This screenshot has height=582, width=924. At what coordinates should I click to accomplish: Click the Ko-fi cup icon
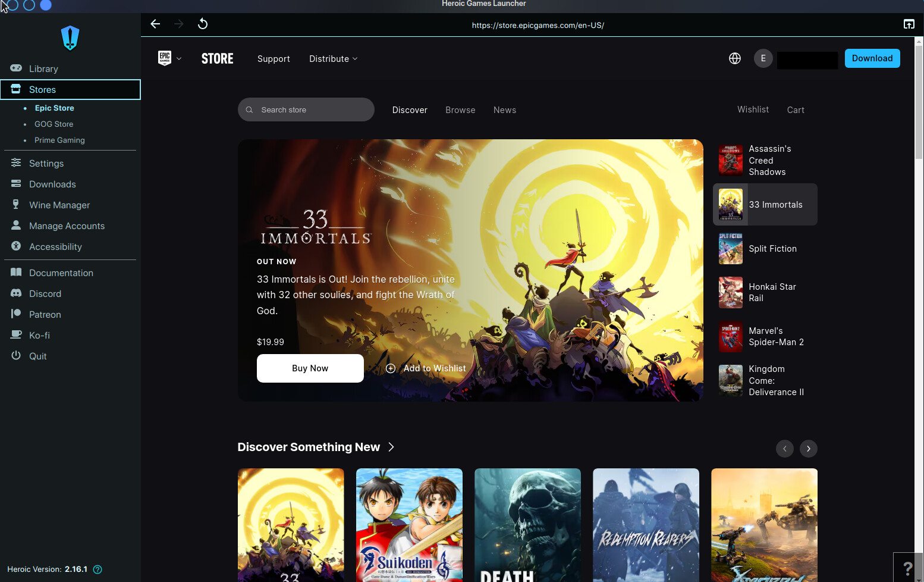point(16,335)
